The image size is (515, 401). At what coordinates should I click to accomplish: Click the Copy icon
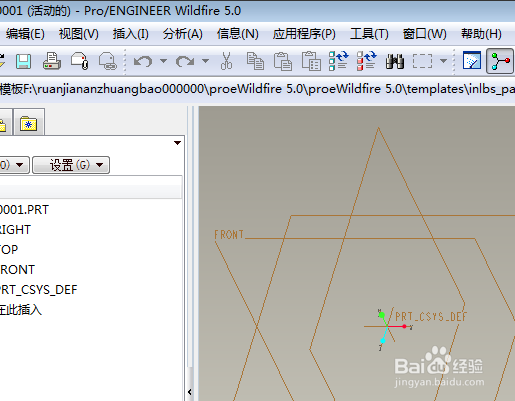255,61
